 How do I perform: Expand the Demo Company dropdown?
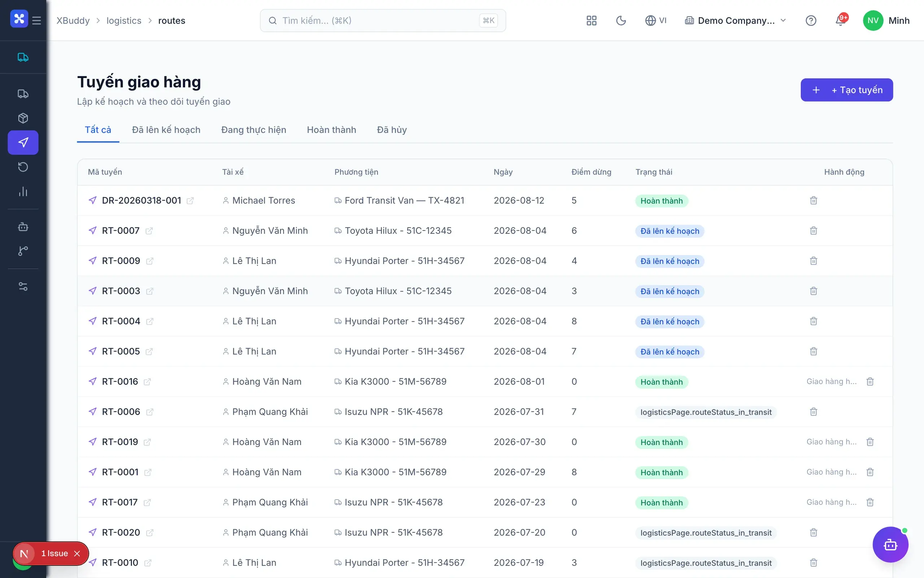tap(735, 21)
